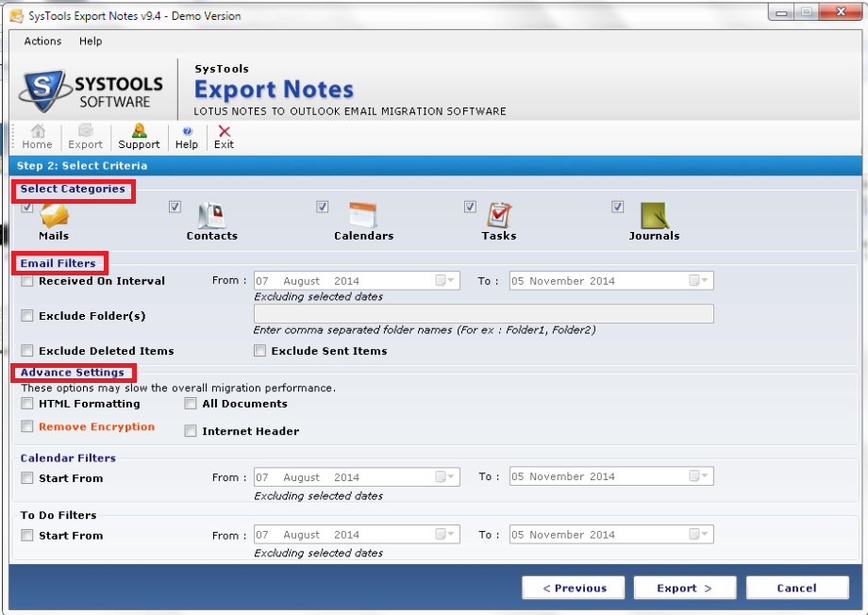Click in the Exclude Folder(s) text field

pyautogui.click(x=483, y=315)
